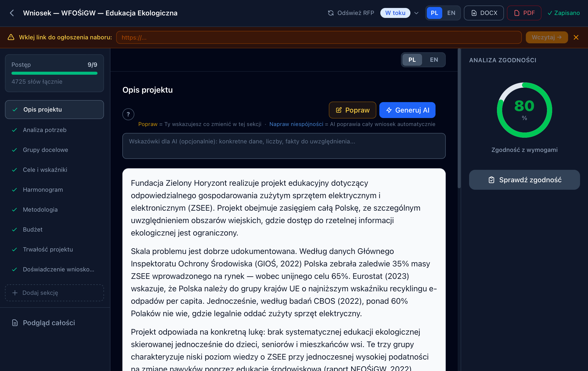This screenshot has width=588, height=371.
Task: Export the proposal as PDF
Action: point(524,13)
